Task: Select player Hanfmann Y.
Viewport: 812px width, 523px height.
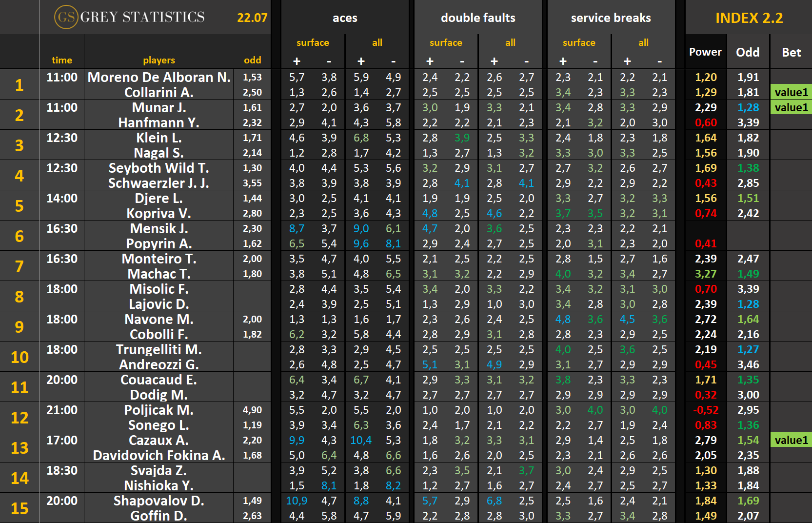Action: 159,122
